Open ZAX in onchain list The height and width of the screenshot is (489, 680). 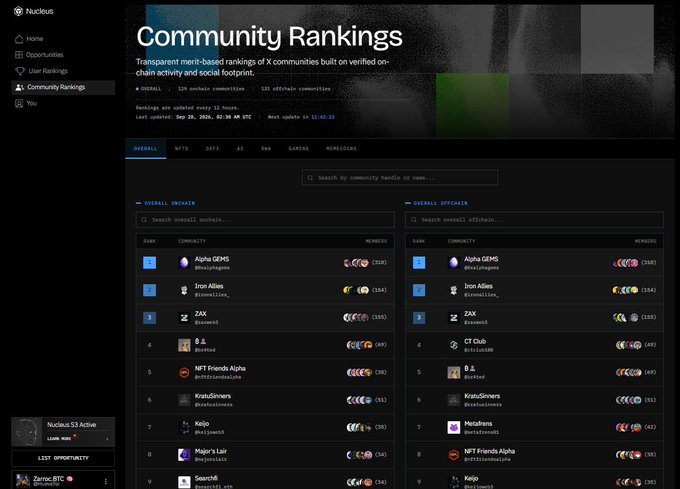click(265, 318)
